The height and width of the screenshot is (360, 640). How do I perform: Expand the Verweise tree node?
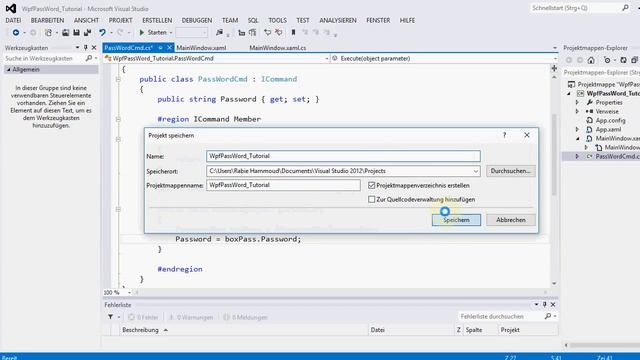click(577, 111)
